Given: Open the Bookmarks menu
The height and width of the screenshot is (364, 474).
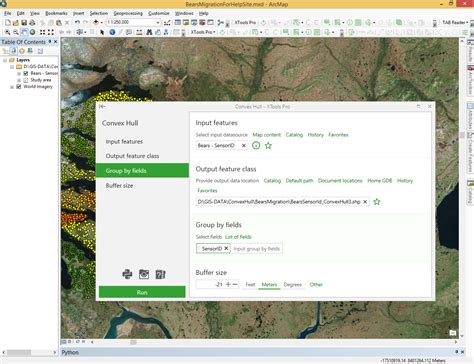Looking at the screenshot, I should click(56, 13).
